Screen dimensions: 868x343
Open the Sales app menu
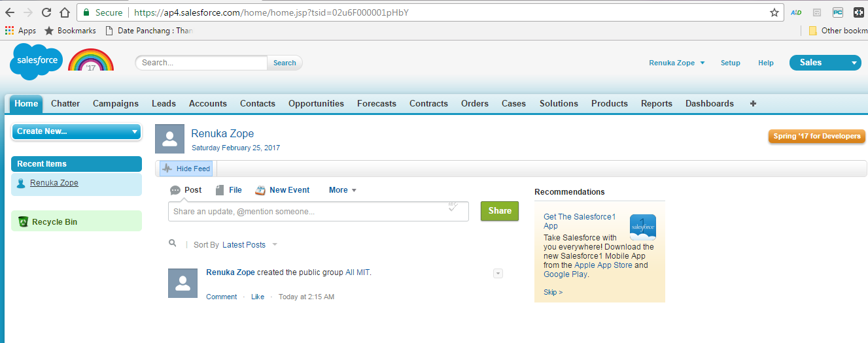tap(825, 63)
